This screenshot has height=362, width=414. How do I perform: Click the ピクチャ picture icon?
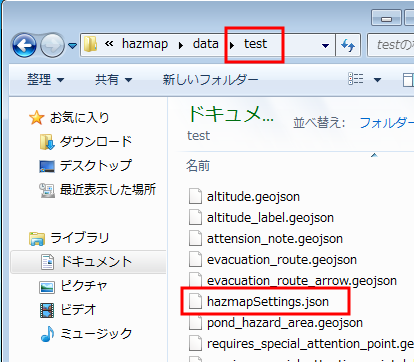coord(47,287)
